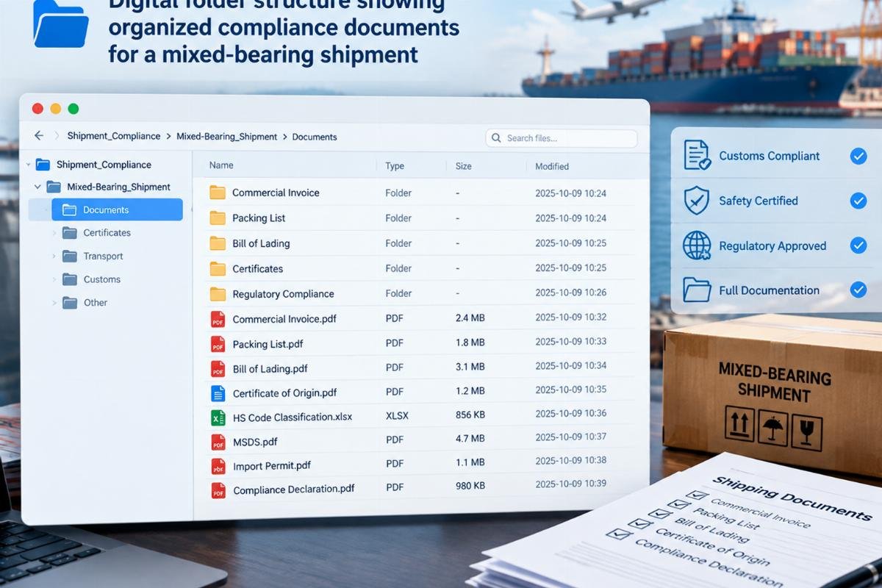Collapse the Mixed-Bearing_Shipment tree node
Viewport: 882px width, 588px height.
click(37, 187)
